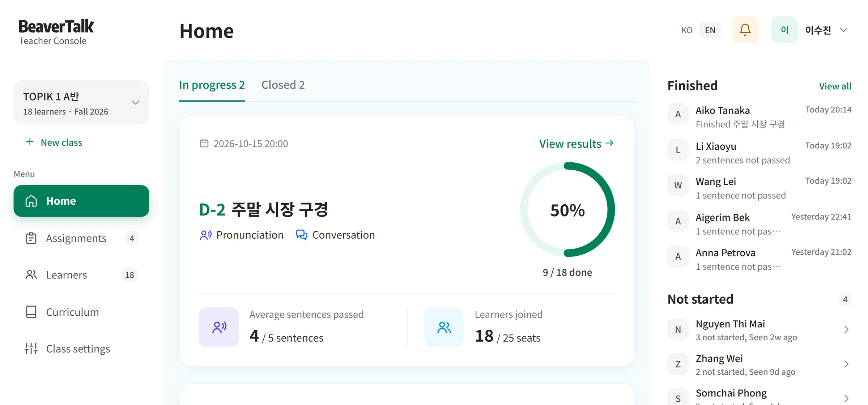
Task: Click the Learners people icon in sidebar
Action: (31, 275)
